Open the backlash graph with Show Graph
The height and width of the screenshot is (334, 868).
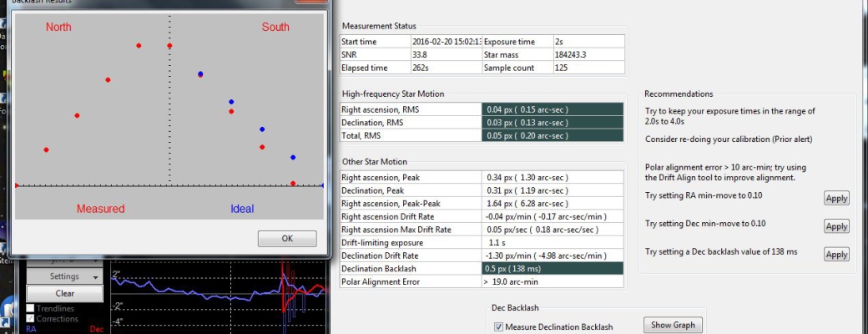pos(673,325)
